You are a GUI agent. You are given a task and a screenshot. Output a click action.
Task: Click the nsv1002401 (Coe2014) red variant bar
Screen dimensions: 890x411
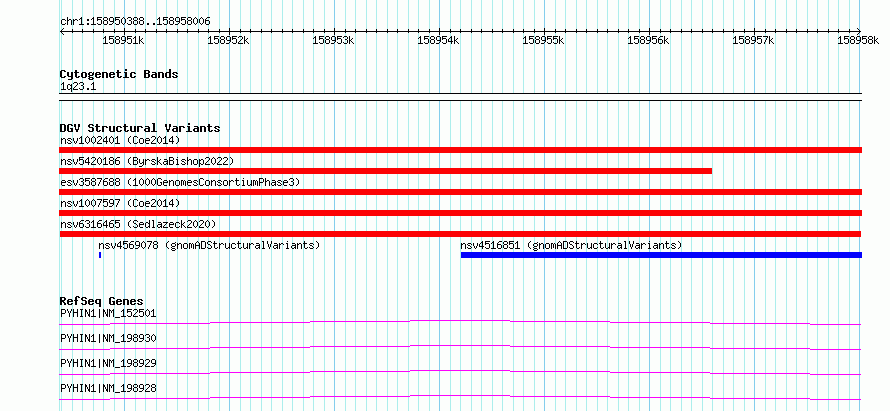pos(460,150)
